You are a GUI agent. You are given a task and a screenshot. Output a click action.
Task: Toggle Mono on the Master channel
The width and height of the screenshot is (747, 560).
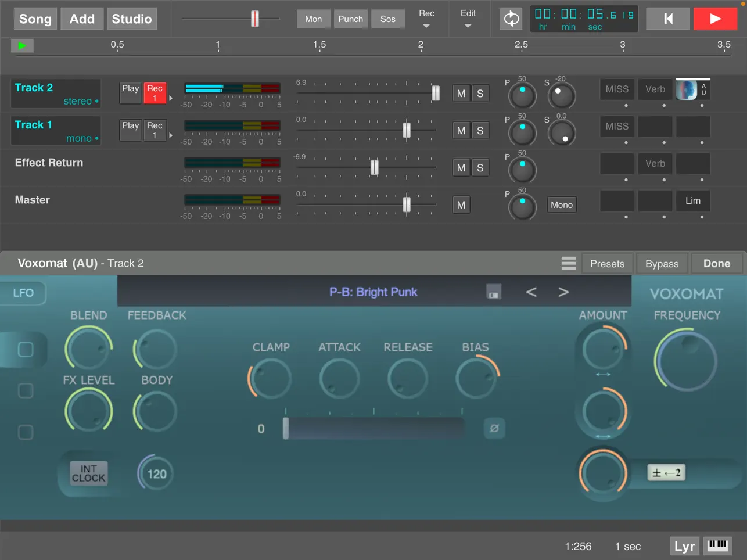[562, 205]
